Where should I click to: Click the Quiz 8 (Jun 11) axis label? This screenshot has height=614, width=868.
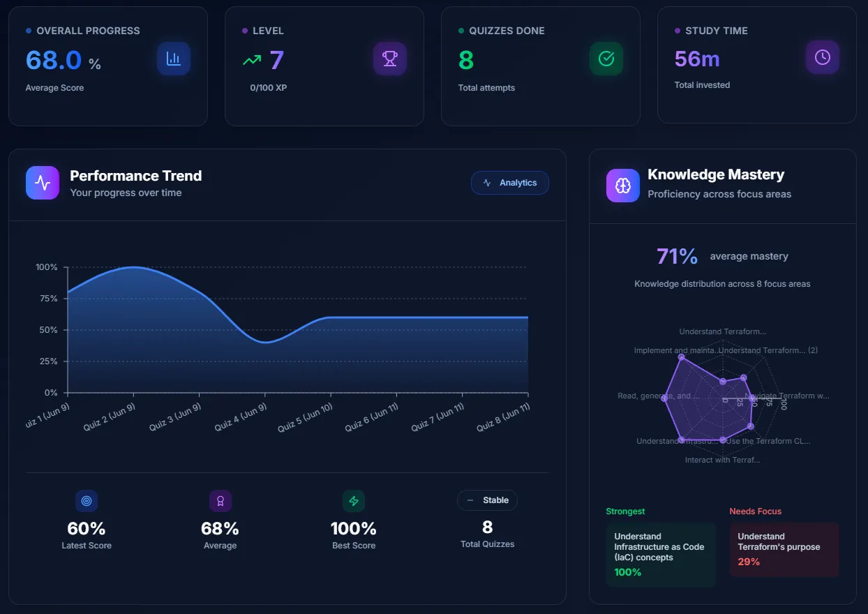[x=503, y=417]
